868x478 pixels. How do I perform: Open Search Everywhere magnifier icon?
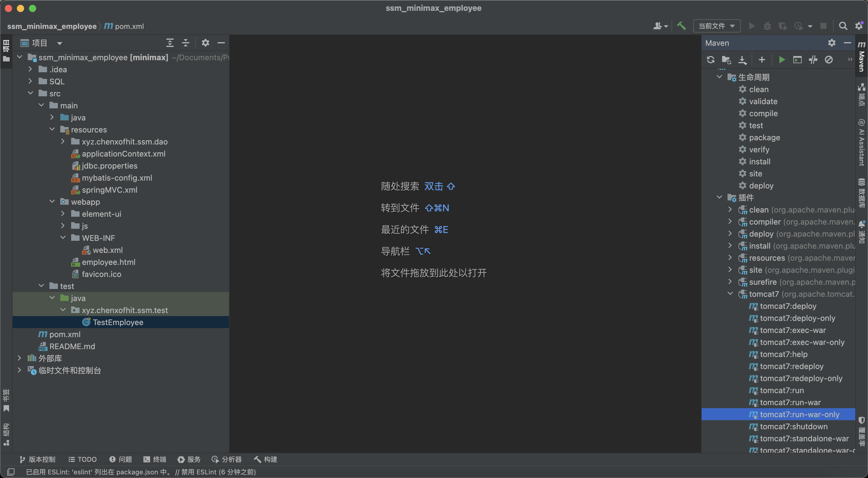[843, 26]
